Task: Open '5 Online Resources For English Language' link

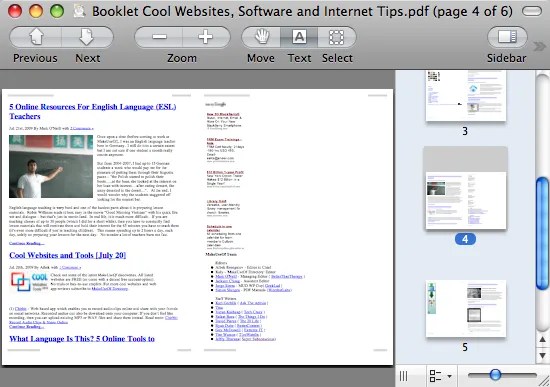Action: 93,111
